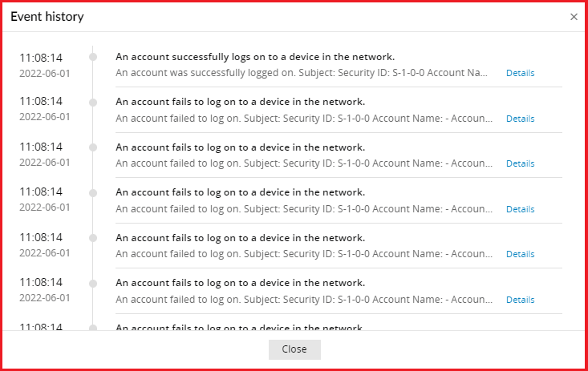Click the "Event history" dialog title

(47, 17)
